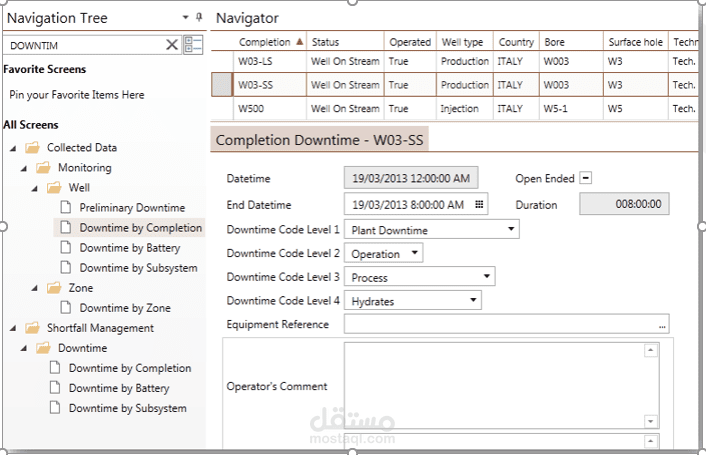Sort by the Country column header

point(516,42)
